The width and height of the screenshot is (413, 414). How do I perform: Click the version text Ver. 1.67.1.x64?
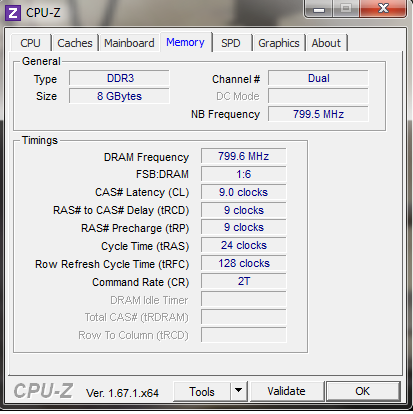(122, 393)
